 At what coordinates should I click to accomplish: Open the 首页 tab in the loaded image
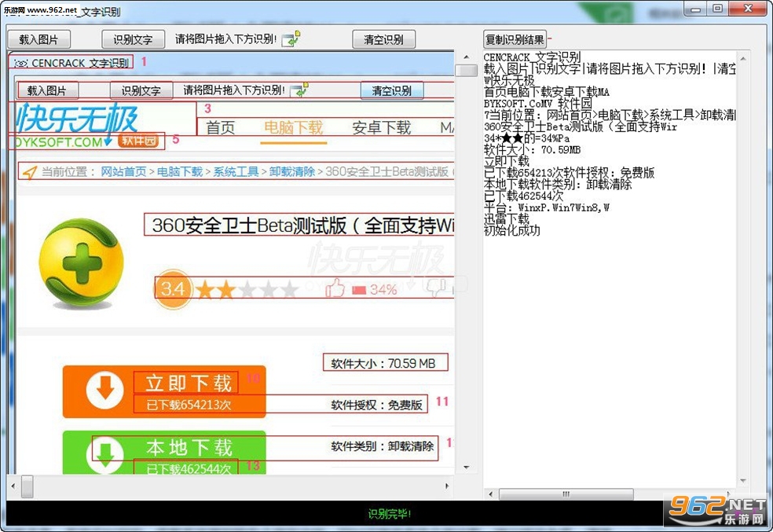[x=221, y=128]
